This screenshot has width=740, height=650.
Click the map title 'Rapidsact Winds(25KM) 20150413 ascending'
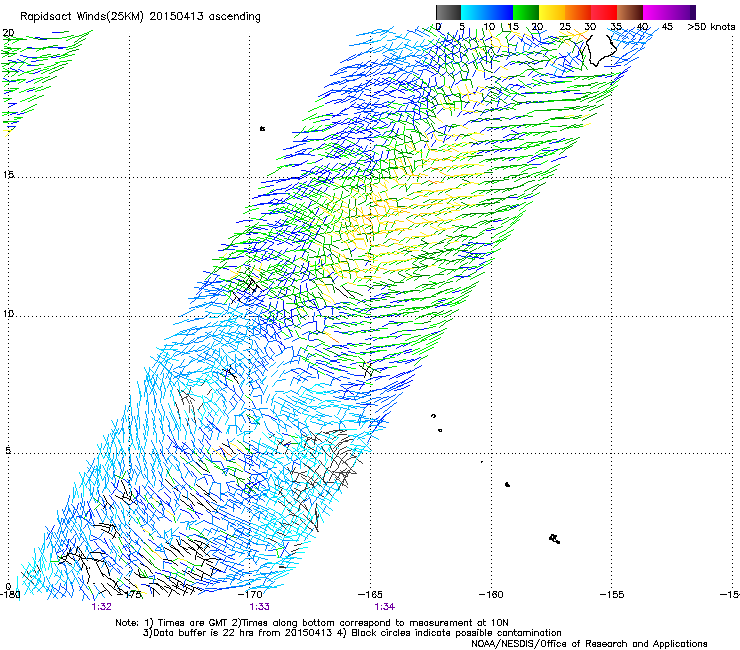pyautogui.click(x=140, y=17)
